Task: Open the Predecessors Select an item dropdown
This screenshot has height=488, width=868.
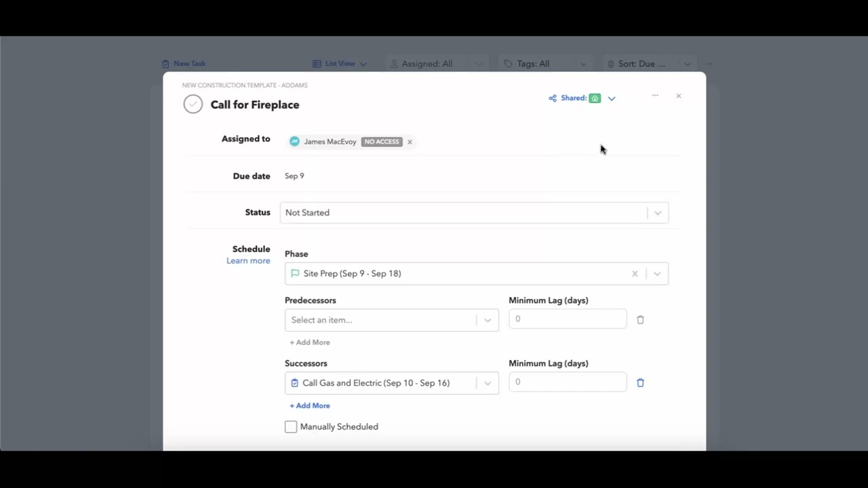Action: [x=392, y=320]
